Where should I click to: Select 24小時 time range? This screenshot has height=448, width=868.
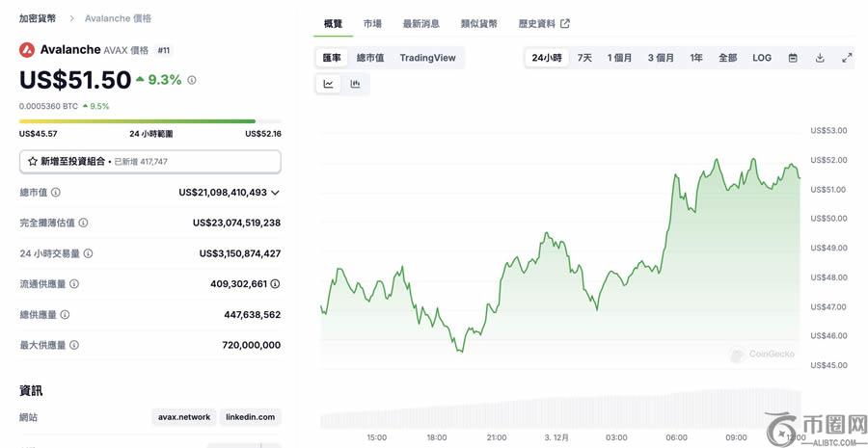(x=547, y=58)
